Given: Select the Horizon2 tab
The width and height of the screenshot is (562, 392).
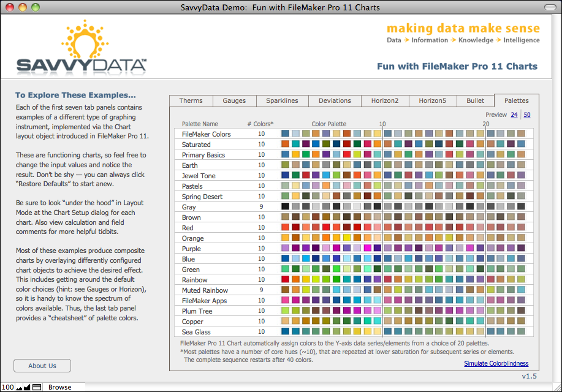Looking at the screenshot, I should pos(385,100).
